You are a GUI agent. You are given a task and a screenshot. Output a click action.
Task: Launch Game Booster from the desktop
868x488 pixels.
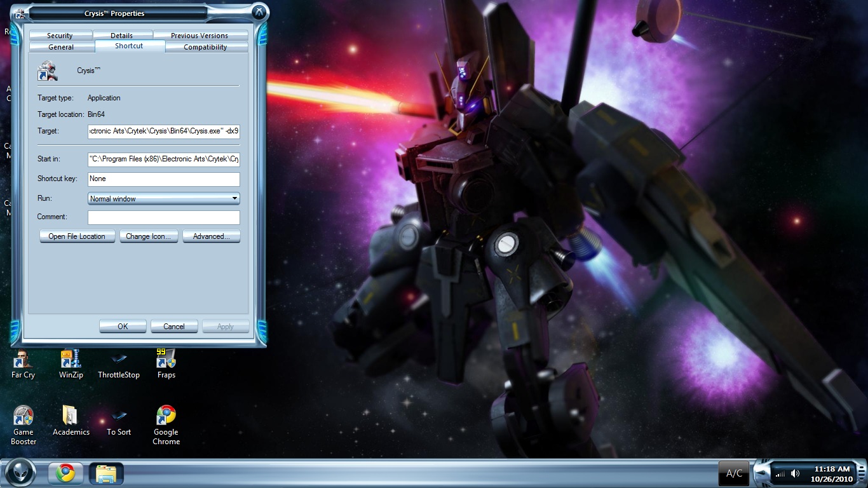pyautogui.click(x=24, y=425)
